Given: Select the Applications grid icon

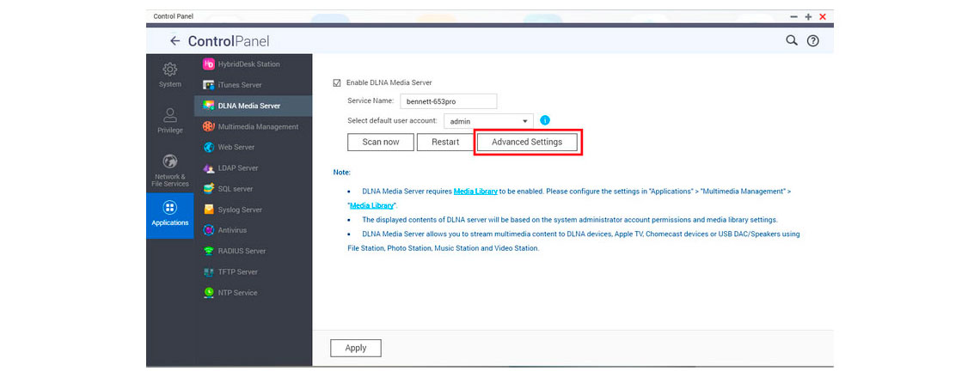Looking at the screenshot, I should (x=170, y=207).
